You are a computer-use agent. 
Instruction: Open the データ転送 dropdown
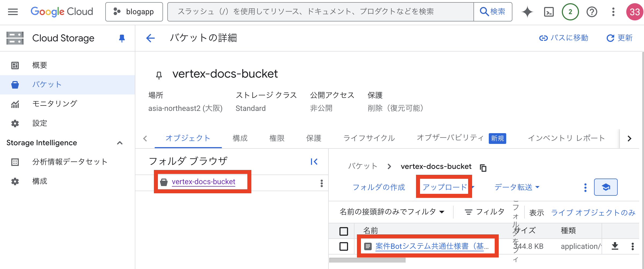point(516,187)
